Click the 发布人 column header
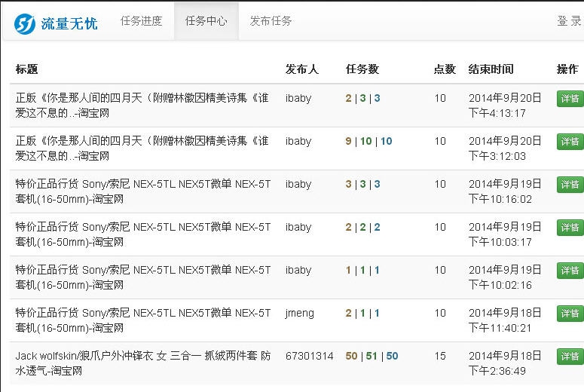Screen dimensions: 584x392 click(x=301, y=69)
